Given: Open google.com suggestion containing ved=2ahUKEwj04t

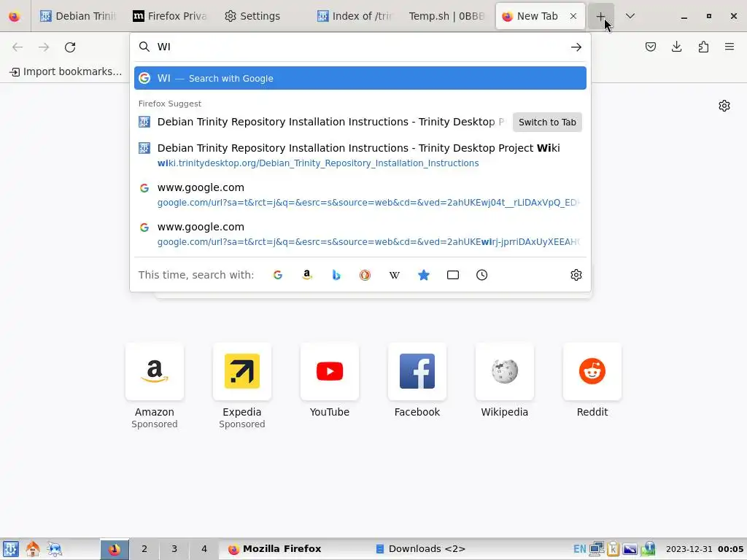Looking at the screenshot, I should [360, 195].
